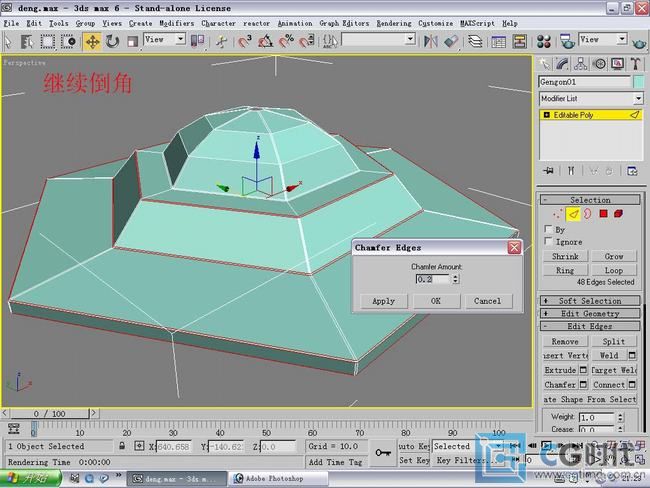Choose Rectangular Selection Region tool
This screenshot has width=650, height=488.
pos(47,41)
